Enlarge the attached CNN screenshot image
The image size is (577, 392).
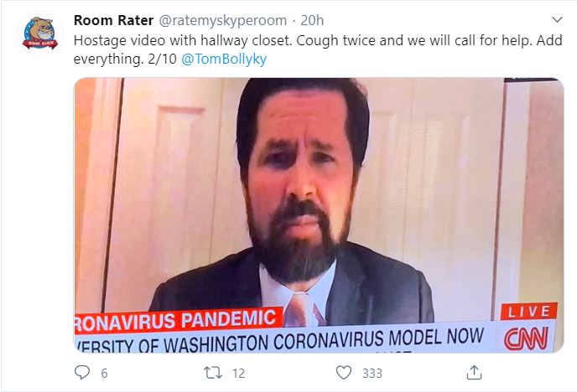(319, 215)
